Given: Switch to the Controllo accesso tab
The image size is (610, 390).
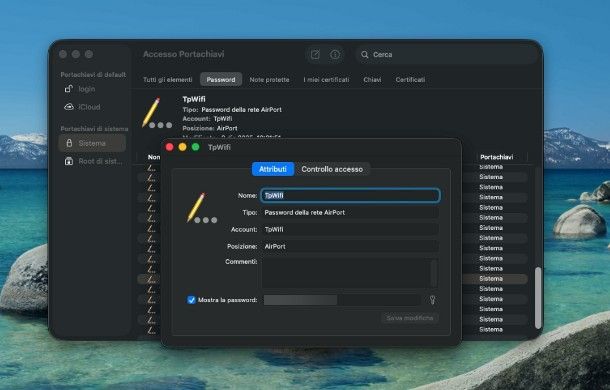Looking at the screenshot, I should (332, 169).
